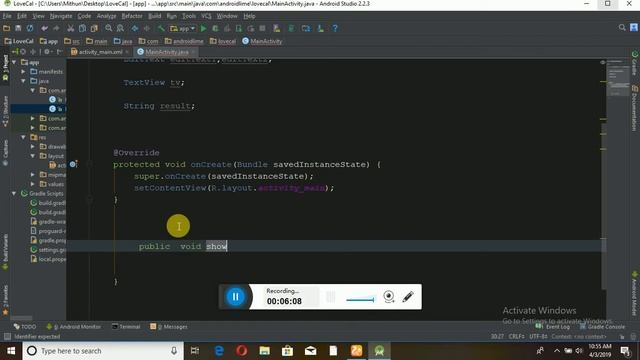Click the MainActivity breadcrumb
Viewport: 640px width, 360px height.
(x=262, y=41)
